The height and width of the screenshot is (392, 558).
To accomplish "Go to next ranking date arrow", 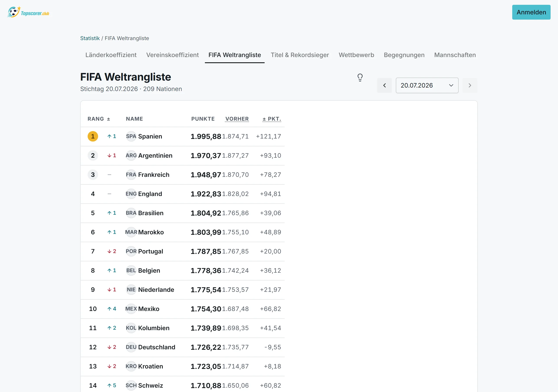I will tap(470, 85).
